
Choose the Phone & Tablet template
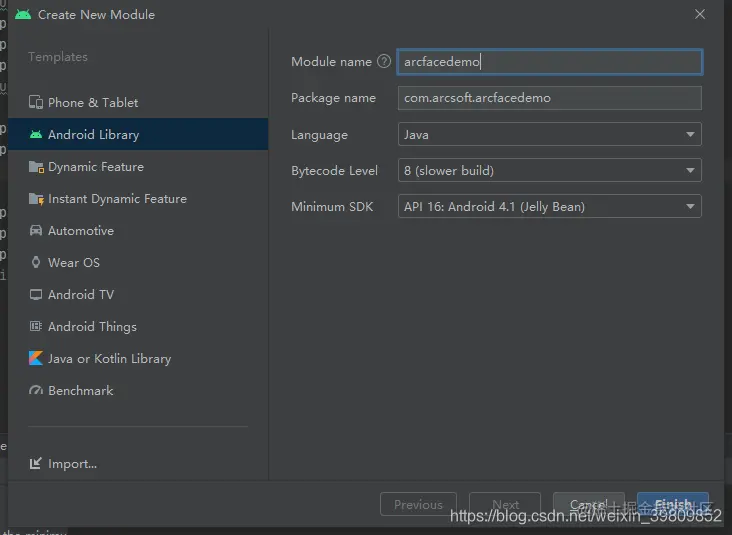(138, 102)
